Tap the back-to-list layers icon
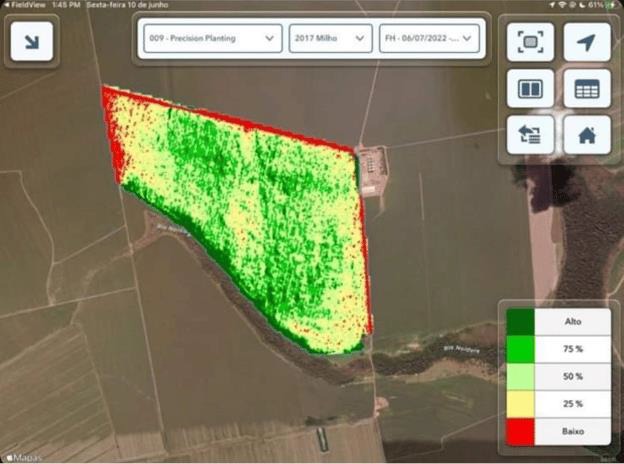The width and height of the screenshot is (624, 464). pyautogui.click(x=530, y=135)
